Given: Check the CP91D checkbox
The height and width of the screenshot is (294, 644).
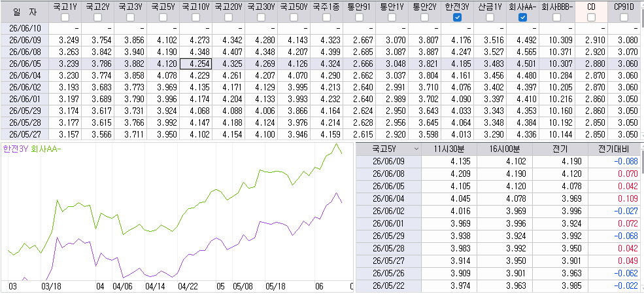Looking at the screenshot, I should [x=624, y=17].
